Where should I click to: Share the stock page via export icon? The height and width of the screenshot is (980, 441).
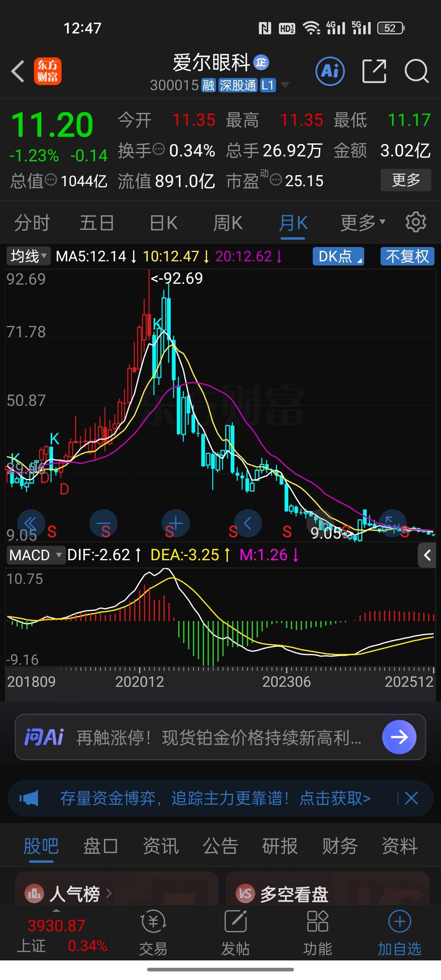tap(374, 71)
